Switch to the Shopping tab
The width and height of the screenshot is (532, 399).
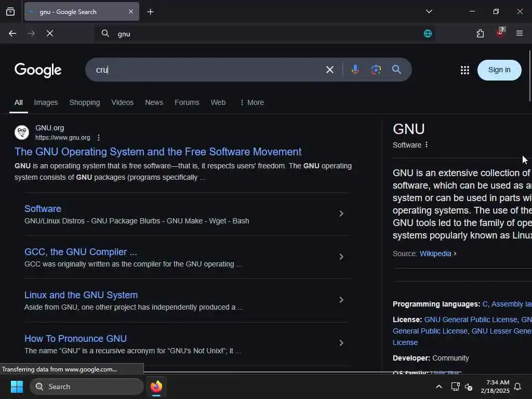click(85, 102)
